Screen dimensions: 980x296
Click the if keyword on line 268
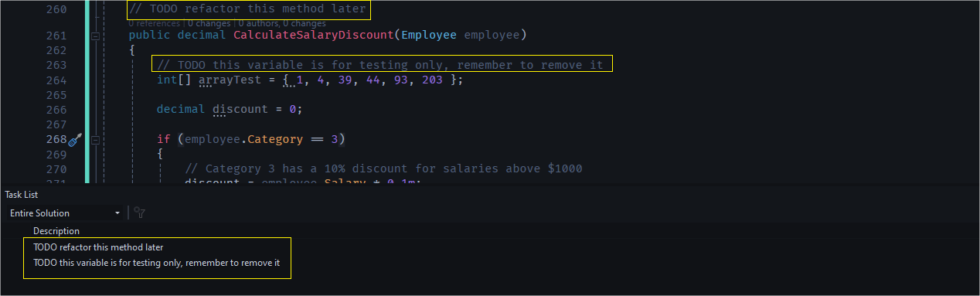[x=164, y=139]
